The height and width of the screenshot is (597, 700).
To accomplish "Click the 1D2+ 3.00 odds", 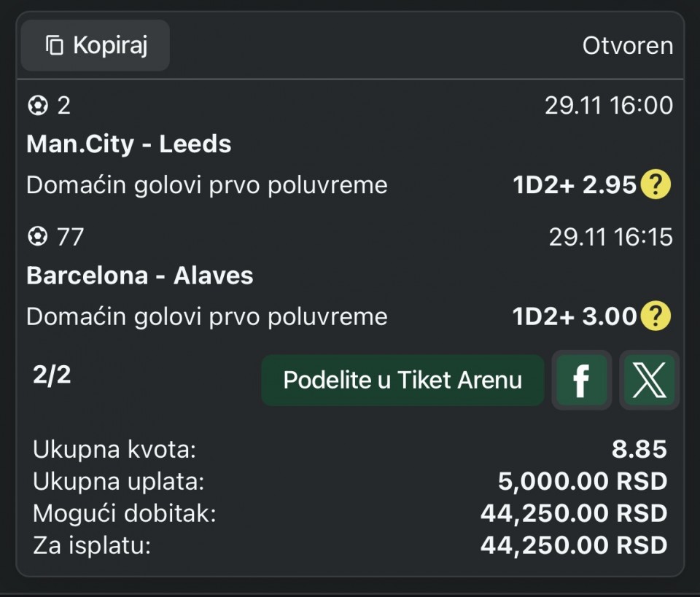I will tap(575, 316).
